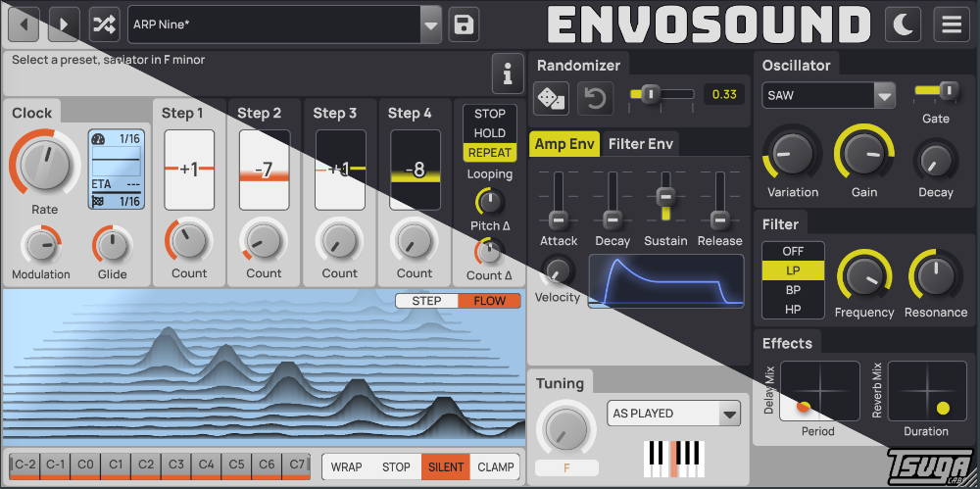Open the info panel button

coord(508,73)
